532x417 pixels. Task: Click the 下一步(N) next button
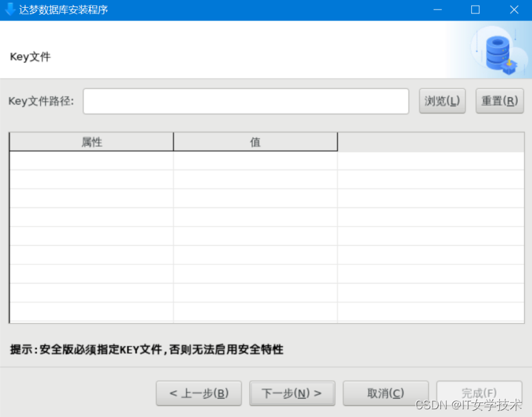pyautogui.click(x=292, y=393)
